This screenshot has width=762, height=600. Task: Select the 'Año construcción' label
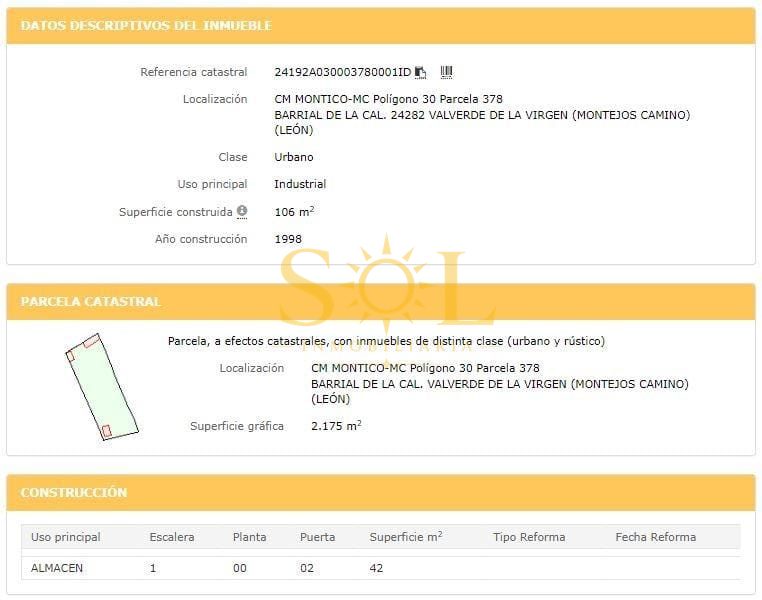(x=201, y=239)
